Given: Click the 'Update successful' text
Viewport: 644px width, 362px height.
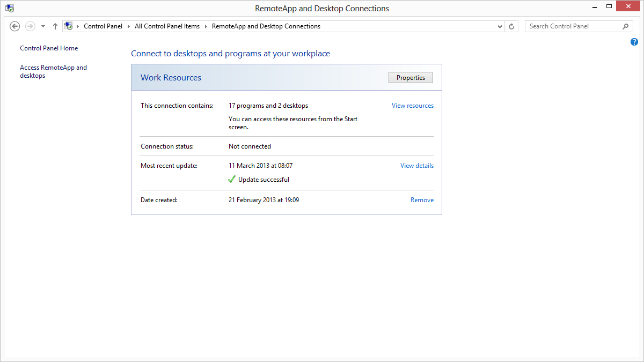Looking at the screenshot, I should point(264,180).
